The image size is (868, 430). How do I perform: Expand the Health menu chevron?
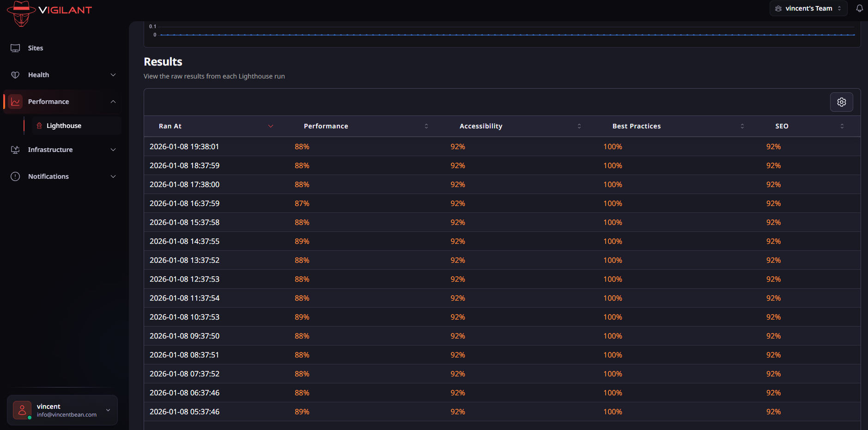click(113, 75)
